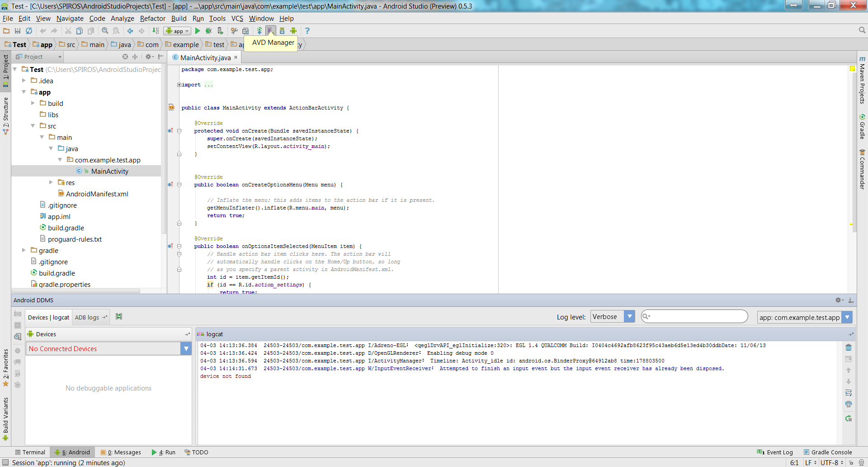Open the VCS menu

click(237, 19)
